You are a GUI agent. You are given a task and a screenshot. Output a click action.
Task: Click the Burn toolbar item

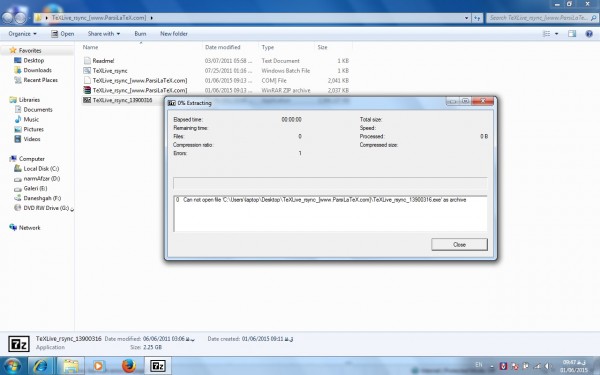tap(140, 34)
